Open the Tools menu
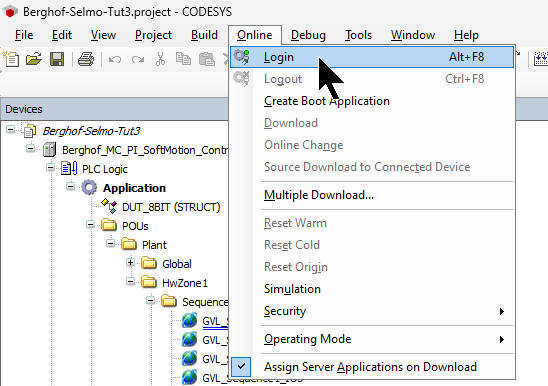 point(358,35)
